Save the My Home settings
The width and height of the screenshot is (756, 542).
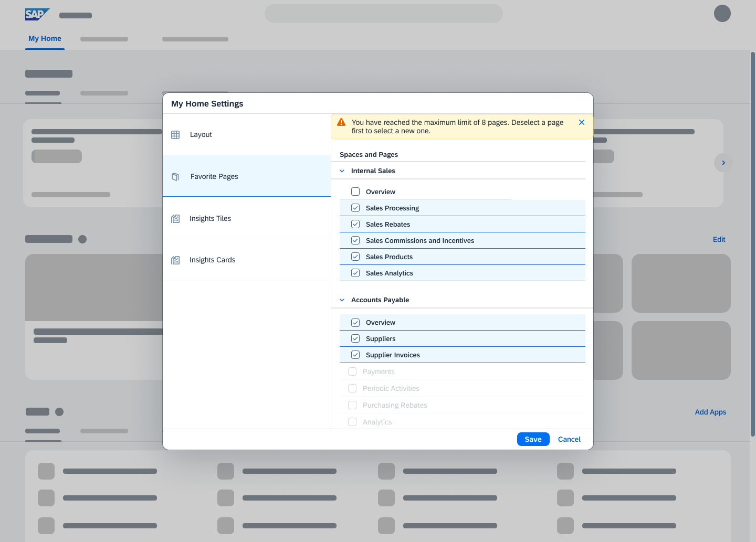click(533, 439)
